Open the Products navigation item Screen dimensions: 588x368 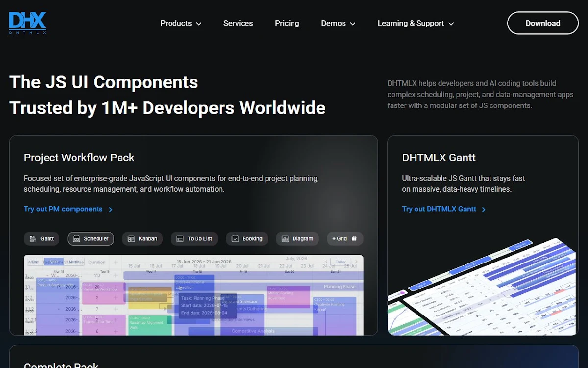[x=181, y=23]
